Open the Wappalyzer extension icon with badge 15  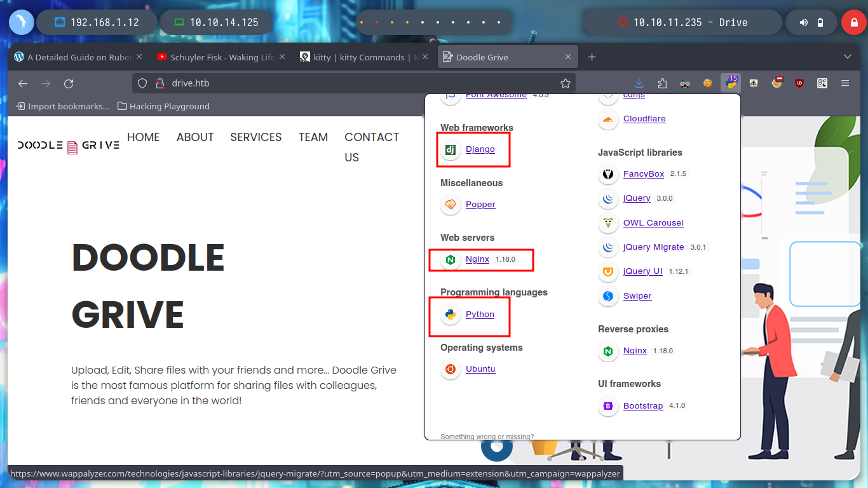[x=730, y=83]
